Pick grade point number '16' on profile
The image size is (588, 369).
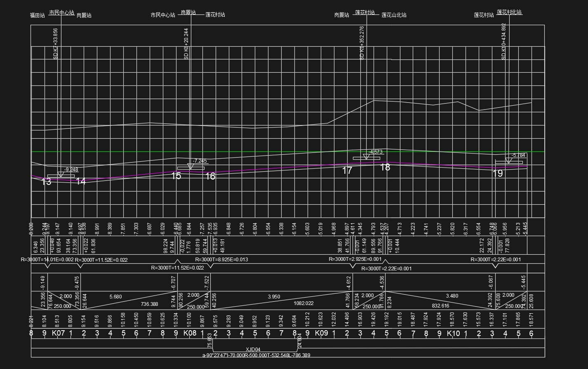pos(210,176)
